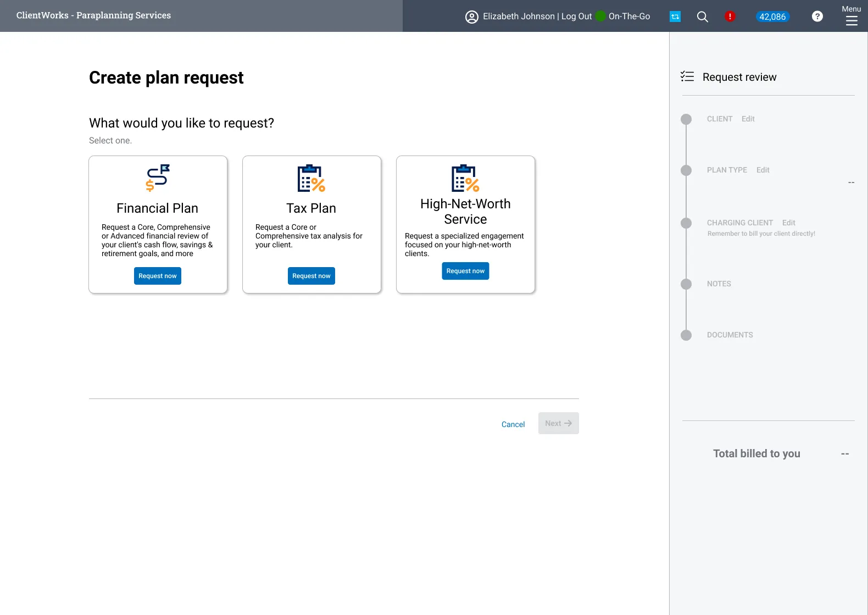Screen dimensions: 868x615
Task: Click the High-Net-Worth Service clipboard icon
Action: tap(465, 178)
